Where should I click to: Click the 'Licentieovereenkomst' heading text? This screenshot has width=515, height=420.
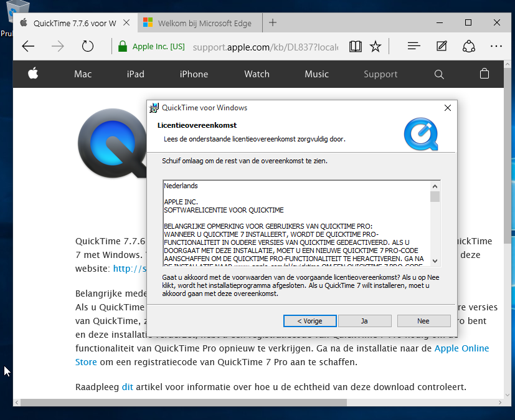tap(197, 125)
